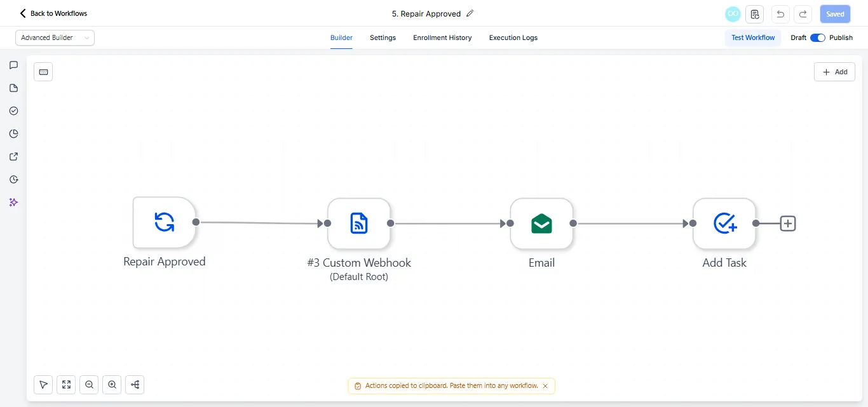Switch to the Builder tab
868x407 pixels.
[341, 38]
